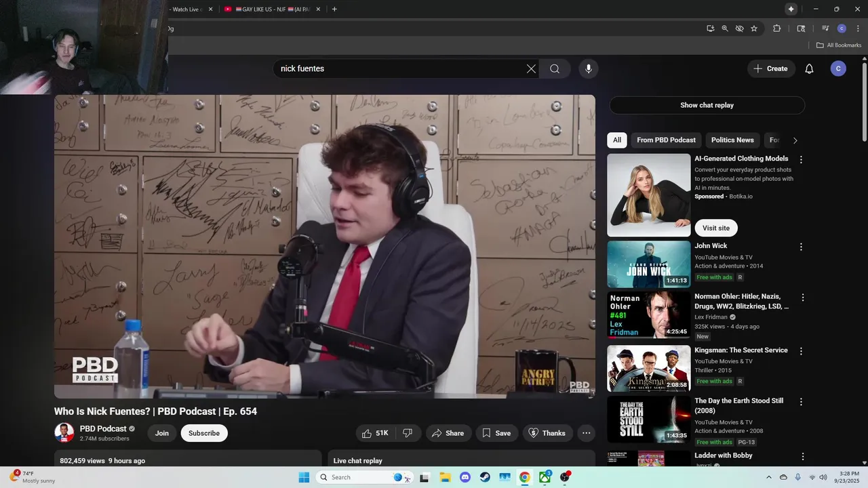This screenshot has height=488, width=868.
Task: Open Chrome profile avatar
Action: pyautogui.click(x=842, y=28)
